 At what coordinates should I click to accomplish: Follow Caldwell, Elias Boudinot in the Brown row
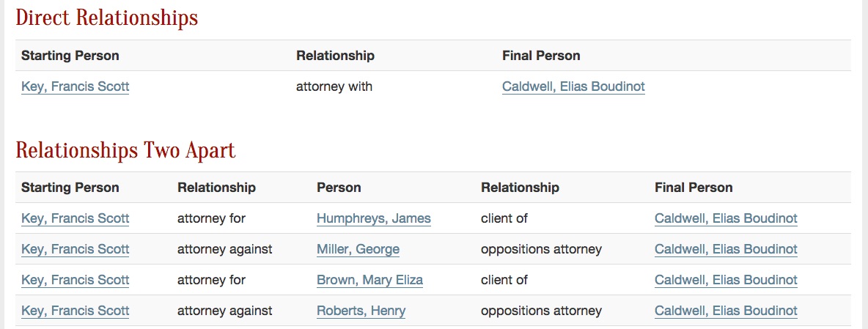tap(726, 280)
